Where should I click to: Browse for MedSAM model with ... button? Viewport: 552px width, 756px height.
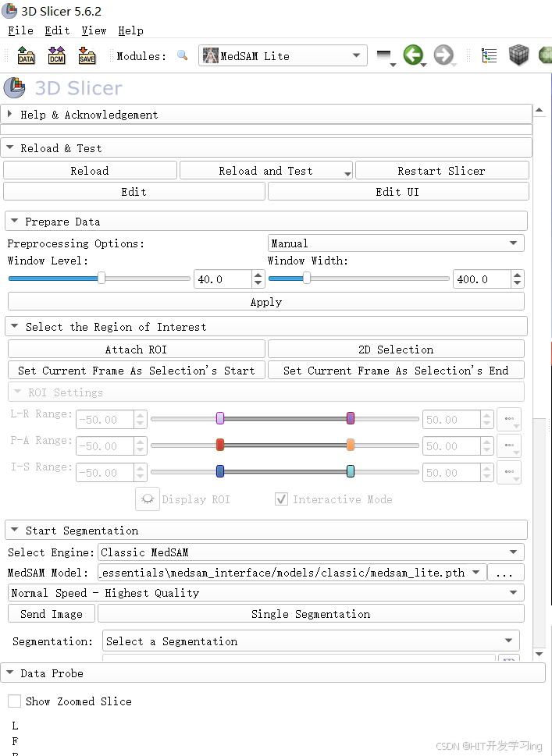[505, 573]
